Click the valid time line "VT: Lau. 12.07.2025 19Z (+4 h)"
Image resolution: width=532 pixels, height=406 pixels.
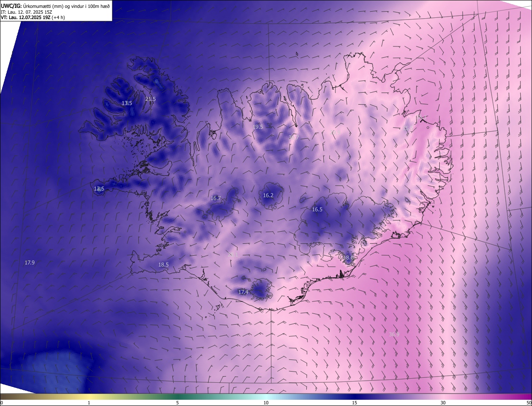pos(32,17)
